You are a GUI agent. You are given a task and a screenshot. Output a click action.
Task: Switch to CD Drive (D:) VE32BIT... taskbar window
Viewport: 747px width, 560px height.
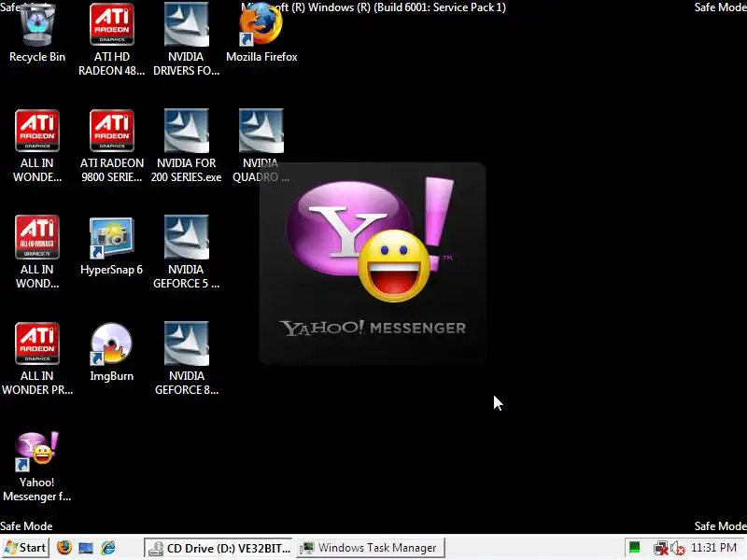coord(218,548)
